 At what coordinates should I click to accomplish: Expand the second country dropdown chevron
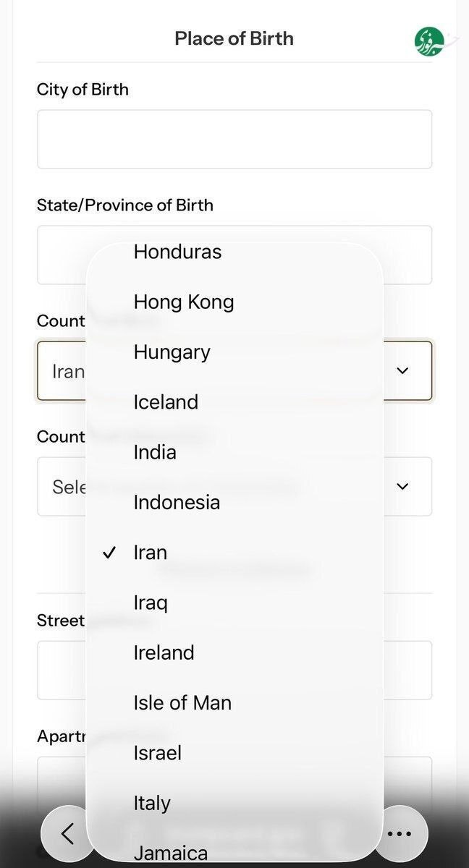403,486
